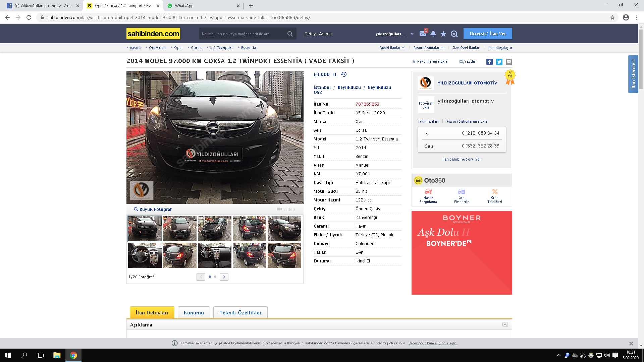Open Büyük Fotoğraf view
The image size is (644, 362).
153,209
